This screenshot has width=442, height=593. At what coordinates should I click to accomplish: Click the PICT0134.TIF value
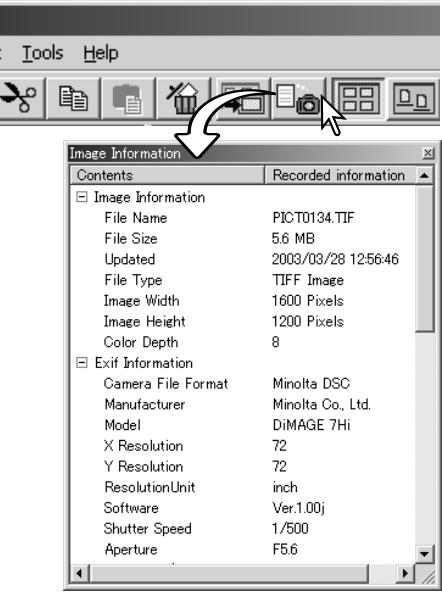pyautogui.click(x=313, y=218)
